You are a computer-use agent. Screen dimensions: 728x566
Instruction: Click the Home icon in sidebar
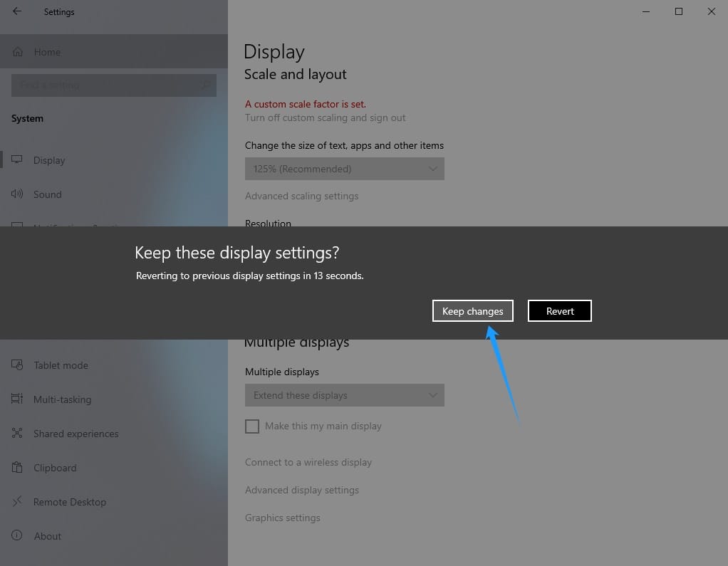pos(18,52)
